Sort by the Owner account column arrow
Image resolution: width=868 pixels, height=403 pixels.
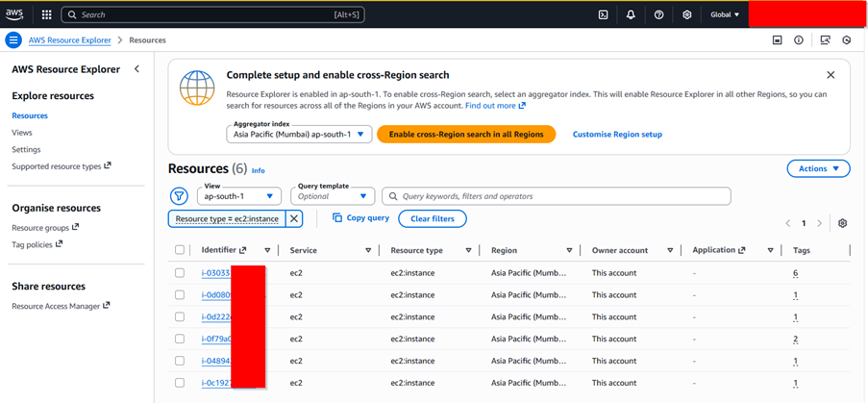[x=670, y=250]
